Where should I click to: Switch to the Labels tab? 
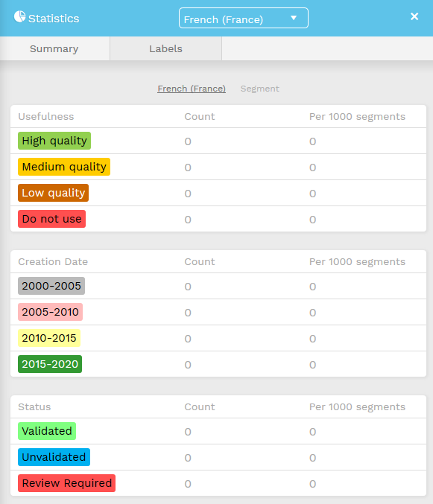(165, 48)
